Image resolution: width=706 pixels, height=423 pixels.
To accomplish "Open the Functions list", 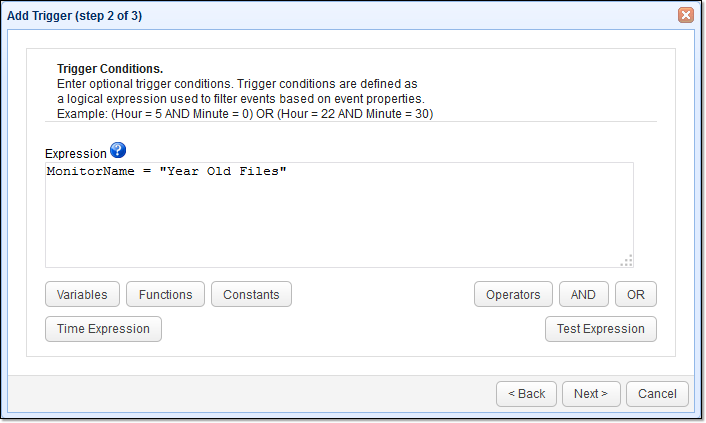I will (166, 294).
